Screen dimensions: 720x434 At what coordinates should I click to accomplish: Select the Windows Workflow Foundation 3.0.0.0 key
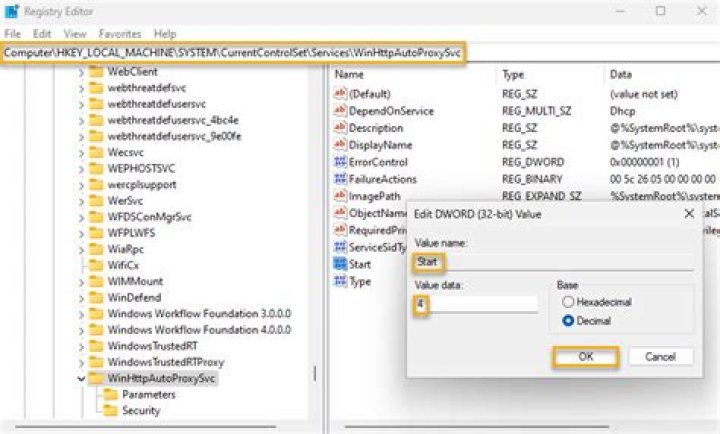(x=199, y=314)
